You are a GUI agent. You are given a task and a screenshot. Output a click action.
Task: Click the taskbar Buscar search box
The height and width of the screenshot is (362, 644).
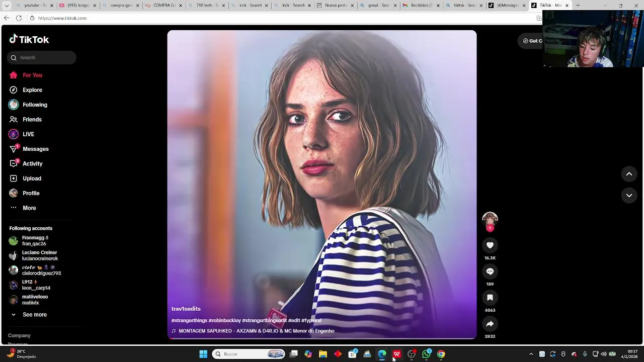[249, 354]
